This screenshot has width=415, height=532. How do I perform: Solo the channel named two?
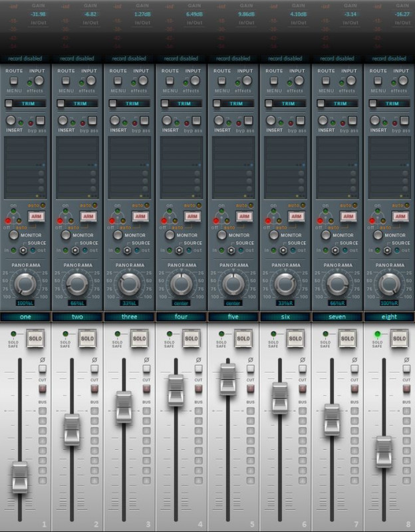coord(88,339)
